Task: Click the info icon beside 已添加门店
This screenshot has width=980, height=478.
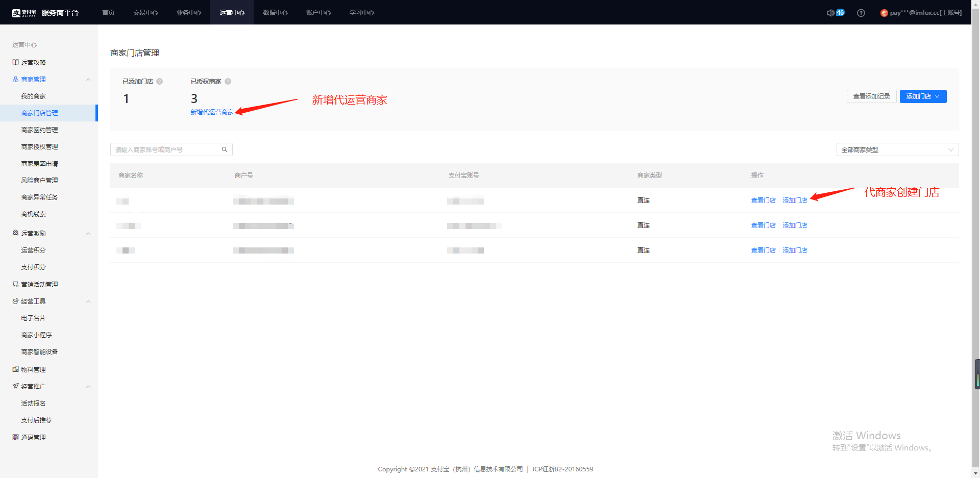Action: [x=159, y=81]
